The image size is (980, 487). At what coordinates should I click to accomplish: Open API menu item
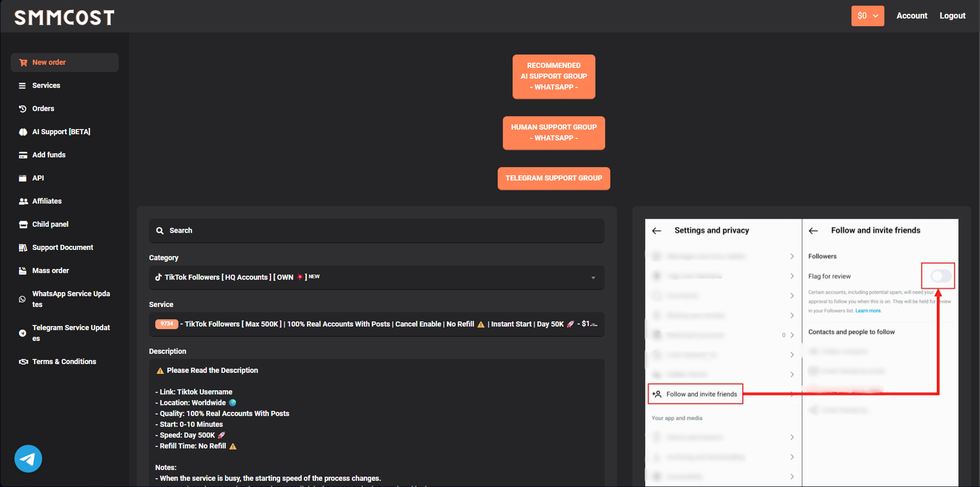[x=65, y=178]
